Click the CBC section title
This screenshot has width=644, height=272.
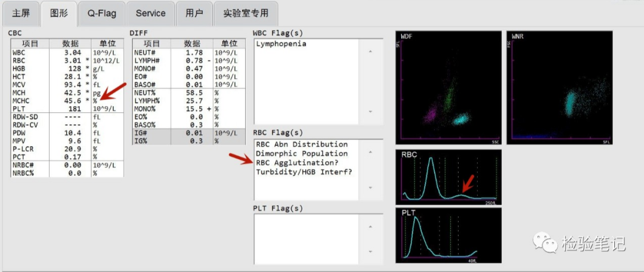(x=15, y=33)
